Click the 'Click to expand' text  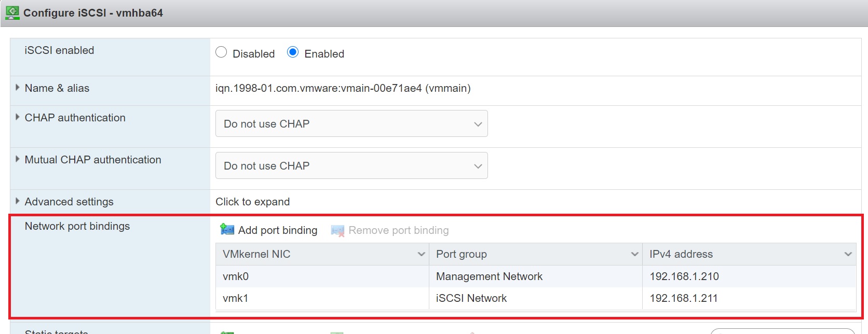point(253,202)
